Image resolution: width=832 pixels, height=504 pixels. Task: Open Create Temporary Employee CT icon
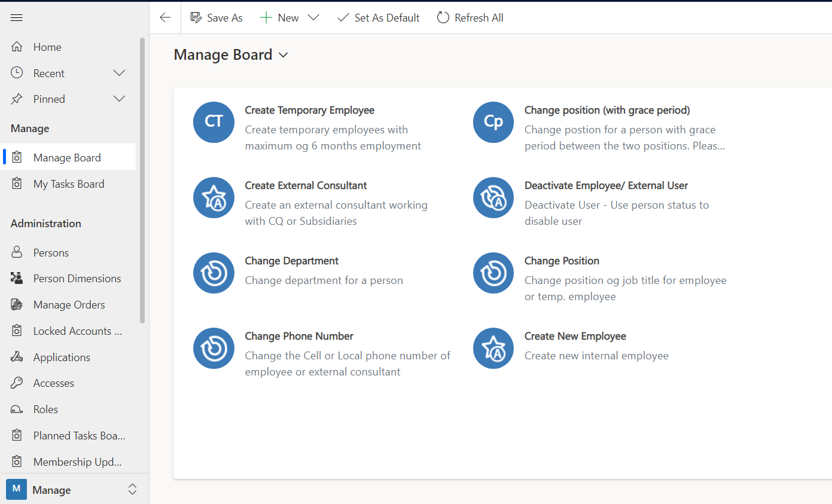click(x=214, y=122)
